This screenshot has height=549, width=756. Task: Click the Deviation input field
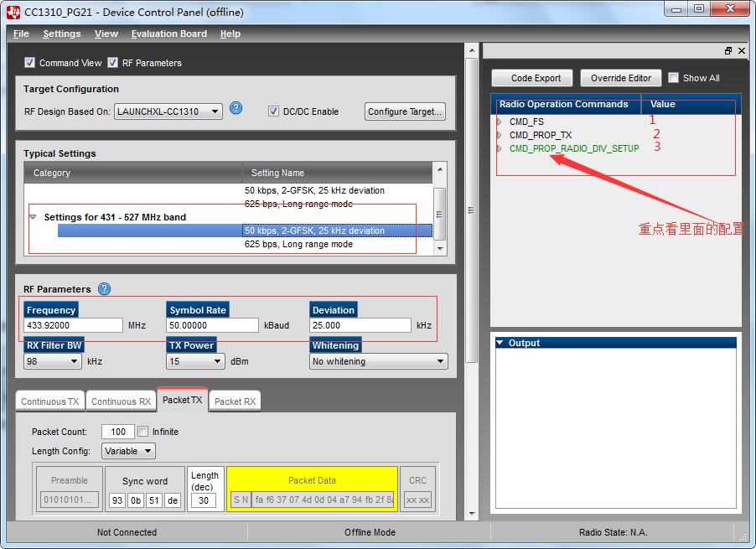[x=360, y=325]
